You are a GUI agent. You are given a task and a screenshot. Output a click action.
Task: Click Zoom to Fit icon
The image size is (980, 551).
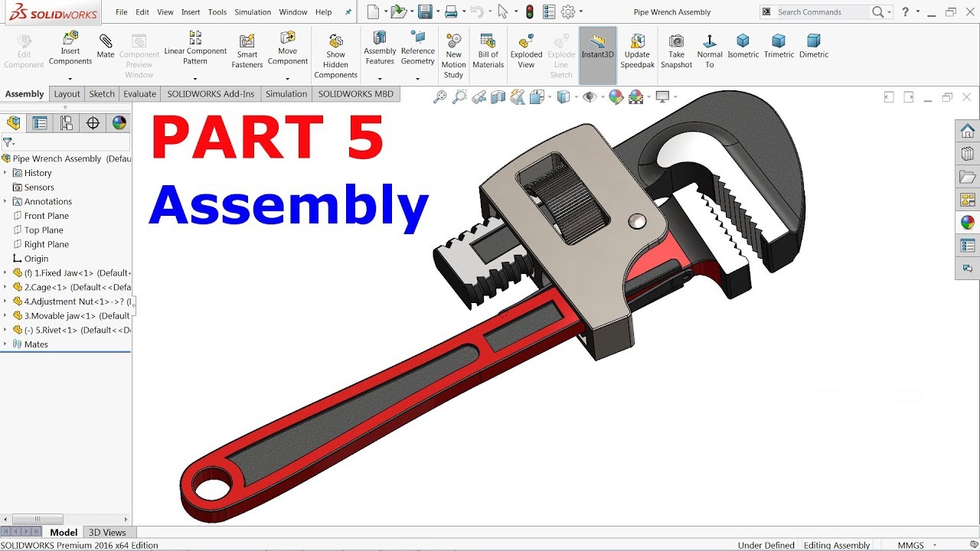(439, 97)
